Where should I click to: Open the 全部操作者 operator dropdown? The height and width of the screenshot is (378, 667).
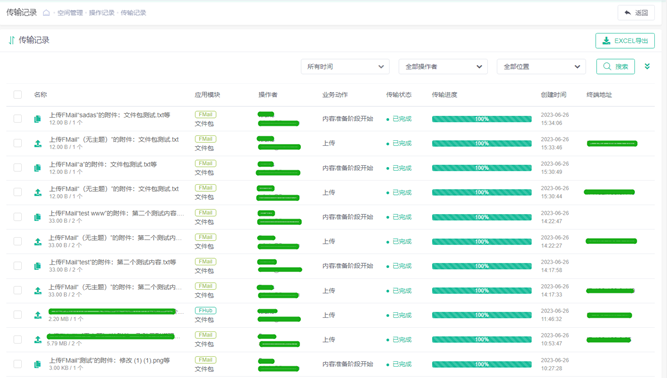(x=443, y=66)
